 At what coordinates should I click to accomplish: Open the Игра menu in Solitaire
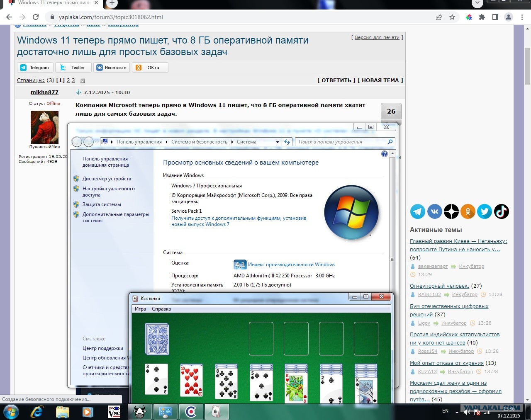[140, 309]
